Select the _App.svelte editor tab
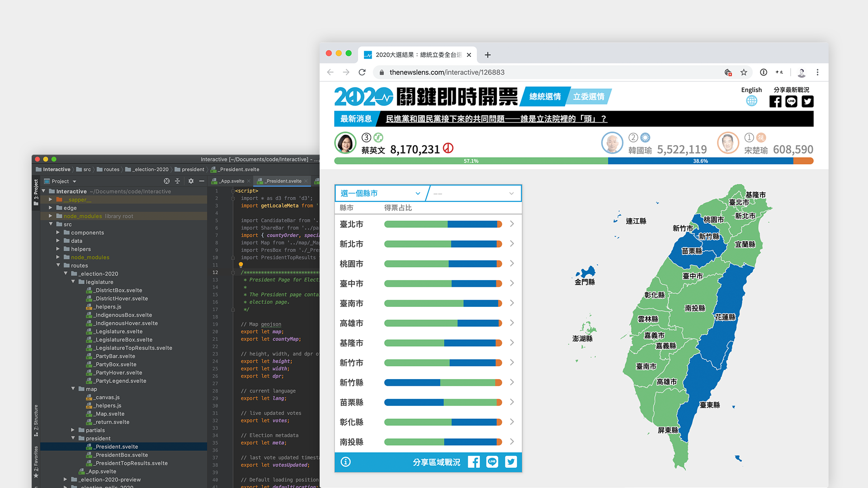The height and width of the screenshot is (488, 868). tap(231, 181)
